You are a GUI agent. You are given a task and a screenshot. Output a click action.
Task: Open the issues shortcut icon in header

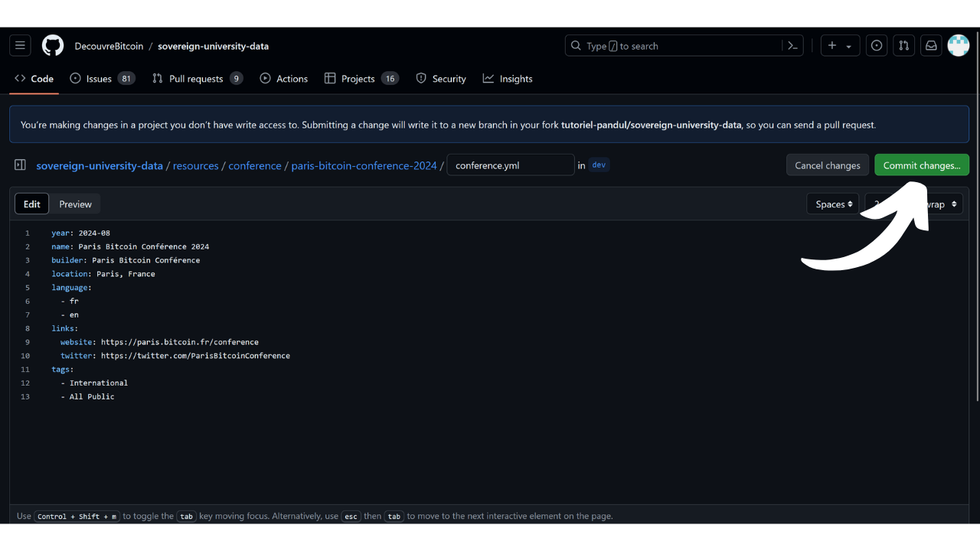(x=877, y=46)
